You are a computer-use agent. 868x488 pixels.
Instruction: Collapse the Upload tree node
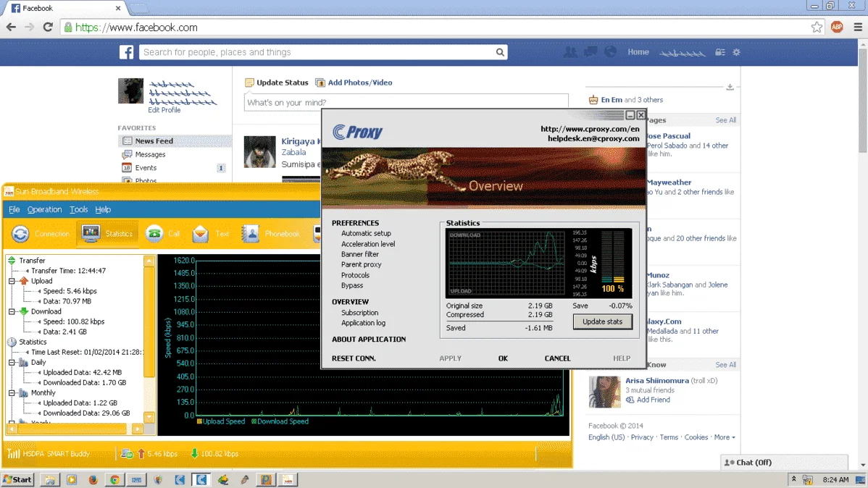click(x=12, y=281)
